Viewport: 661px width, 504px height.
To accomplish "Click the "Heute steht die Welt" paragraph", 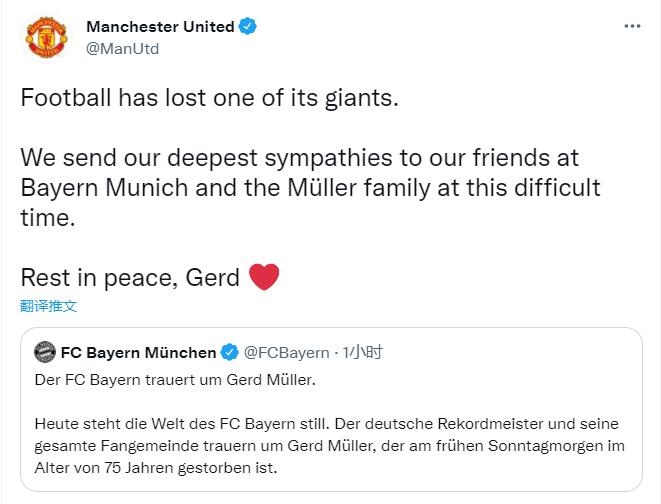I will 330,444.
